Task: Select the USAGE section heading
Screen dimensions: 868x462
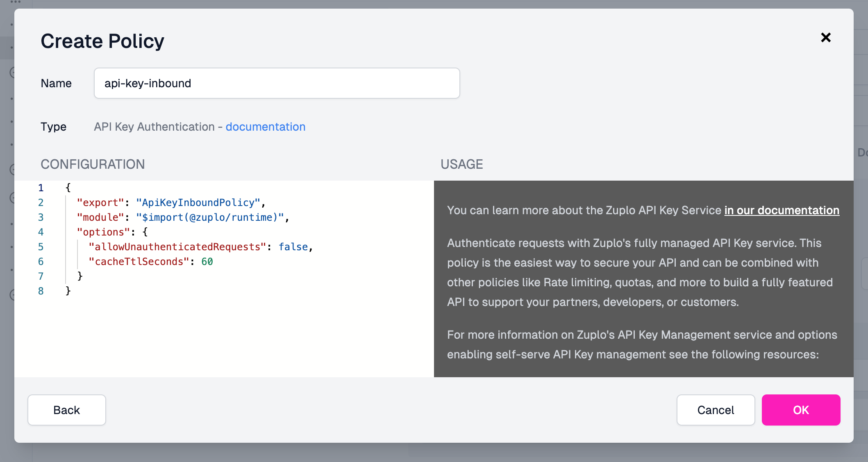Action: (462, 164)
